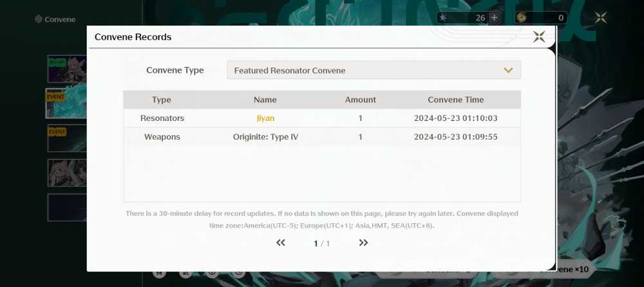
Task: Select the highlighted teal EVENT banner thumbnail
Action: click(66, 103)
